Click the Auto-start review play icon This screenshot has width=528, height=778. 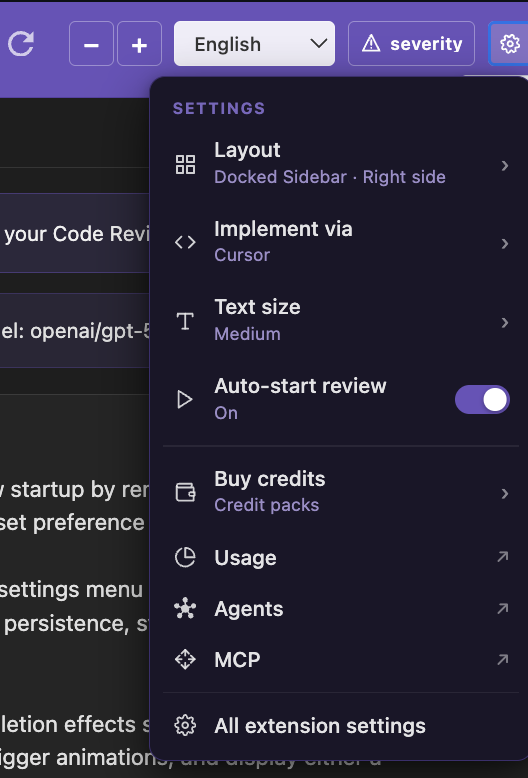click(185, 399)
